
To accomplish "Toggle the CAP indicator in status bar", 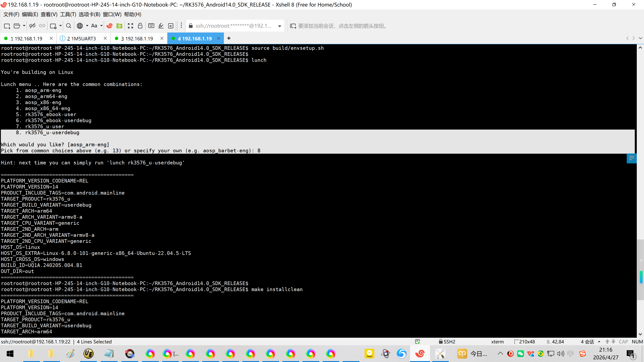I will [623, 342].
